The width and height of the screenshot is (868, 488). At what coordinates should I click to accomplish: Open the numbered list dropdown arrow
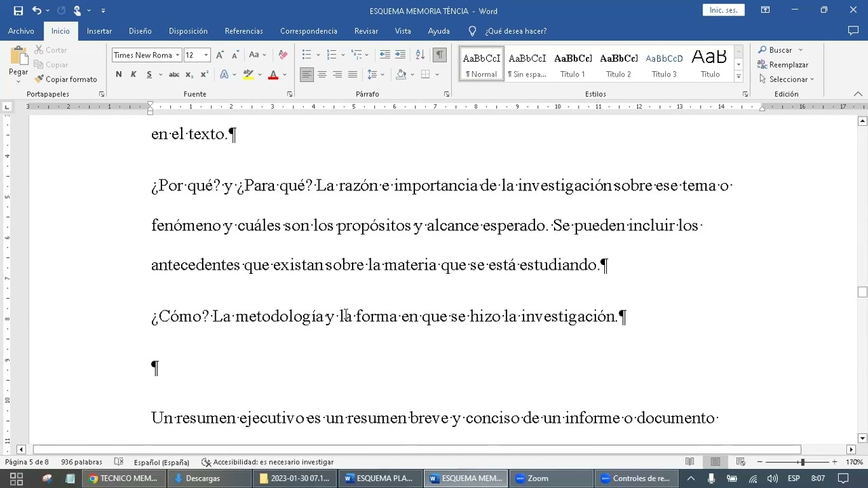pyautogui.click(x=343, y=55)
